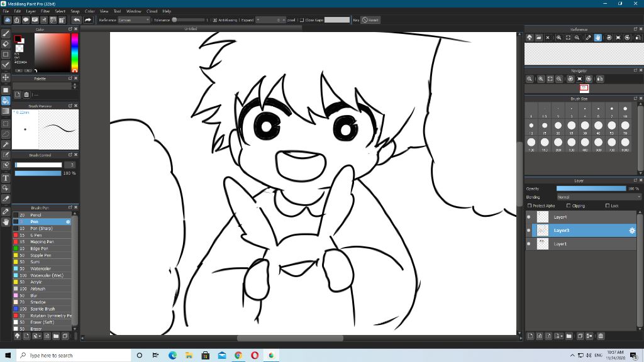Select the Gradient tool
644x362 pixels.
click(x=6, y=111)
